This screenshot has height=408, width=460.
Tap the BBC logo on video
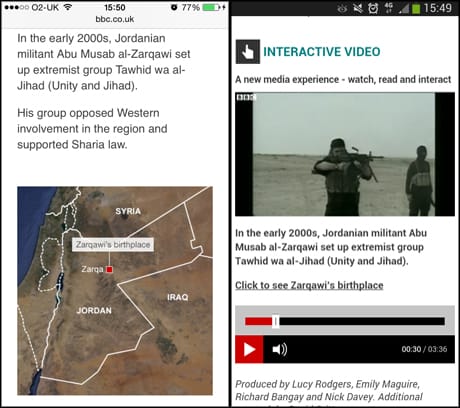[246, 97]
